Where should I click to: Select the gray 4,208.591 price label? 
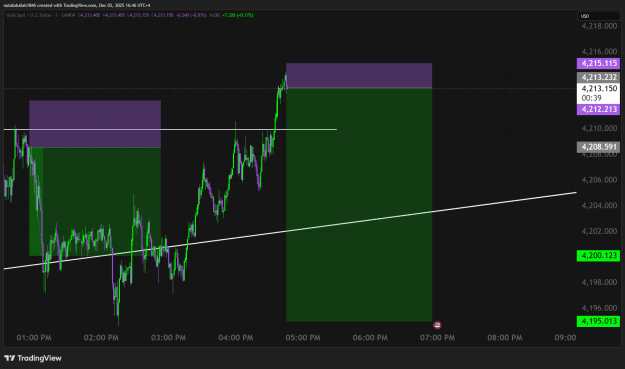click(598, 147)
